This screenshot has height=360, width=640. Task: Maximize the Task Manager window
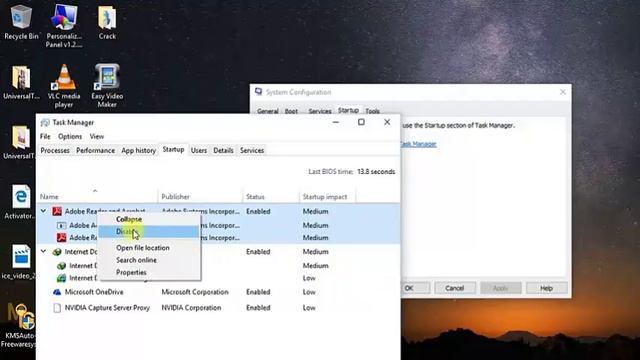coord(361,122)
